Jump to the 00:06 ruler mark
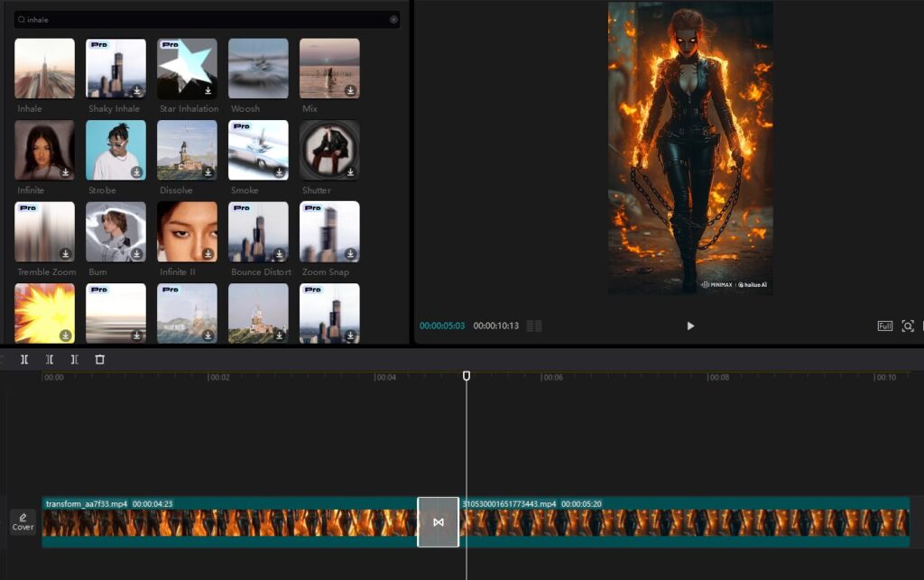924x580 pixels. pos(553,377)
